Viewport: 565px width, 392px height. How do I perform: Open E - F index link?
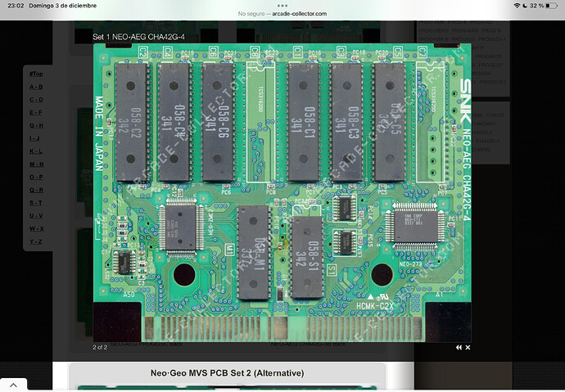36,113
